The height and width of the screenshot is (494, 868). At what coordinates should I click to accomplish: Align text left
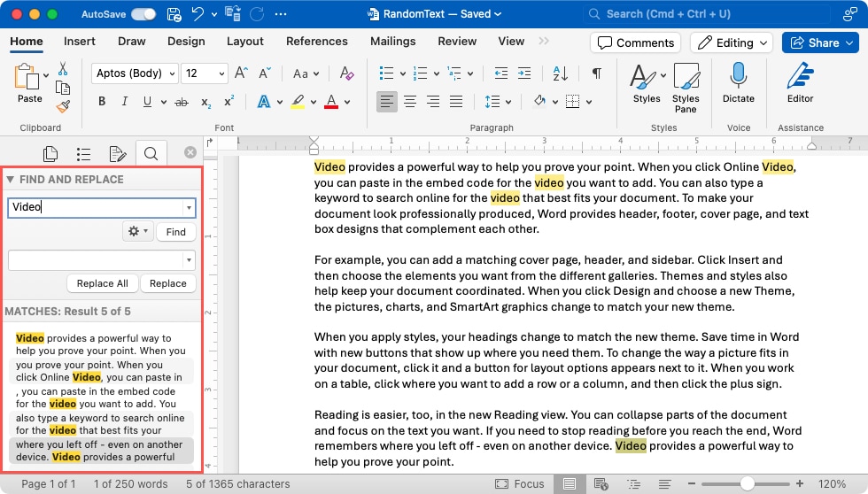coord(386,101)
